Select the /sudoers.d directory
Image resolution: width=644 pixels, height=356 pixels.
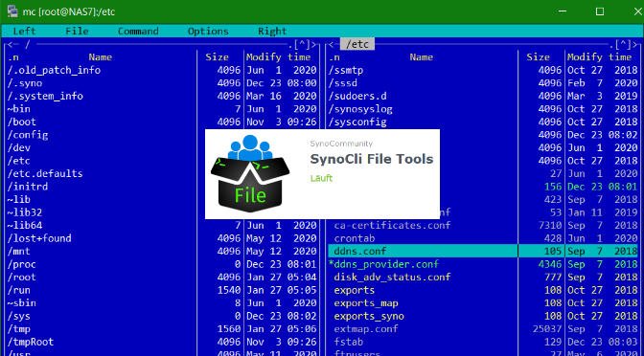pos(357,96)
